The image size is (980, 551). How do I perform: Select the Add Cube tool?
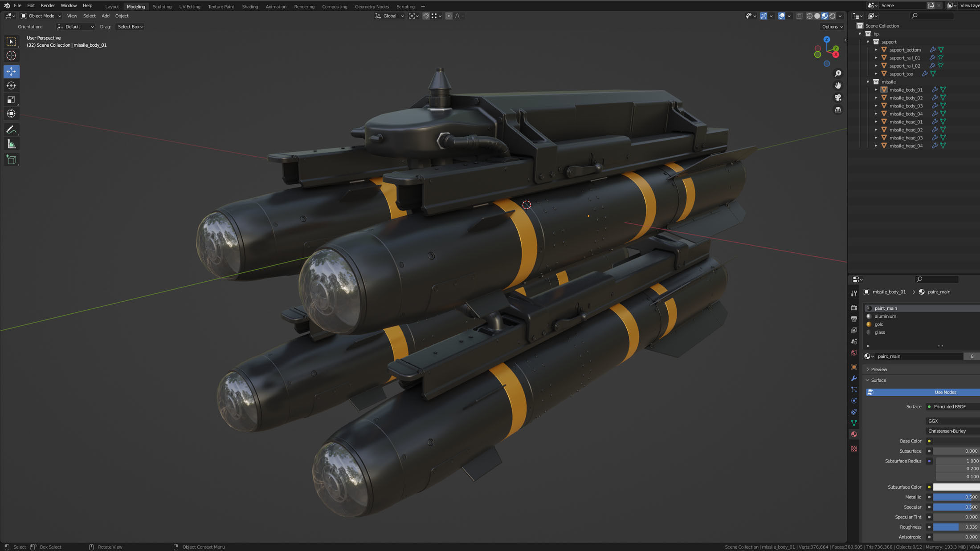click(12, 160)
